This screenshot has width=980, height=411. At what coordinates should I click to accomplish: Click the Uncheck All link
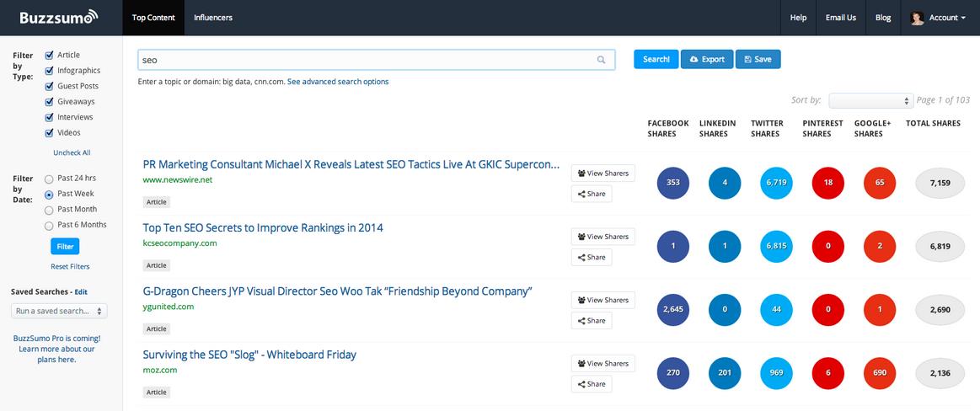click(x=72, y=152)
